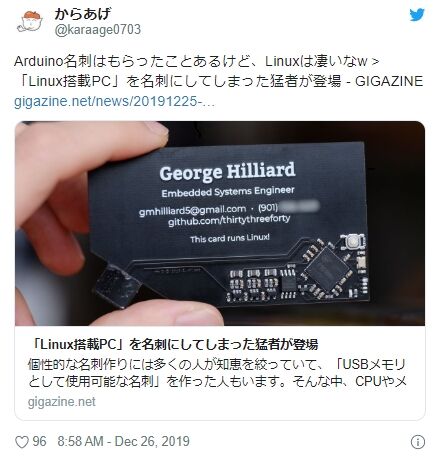This screenshot has height=457, width=440.
Task: Click the tweet line starting Arduino名刺
Action: 197,61
